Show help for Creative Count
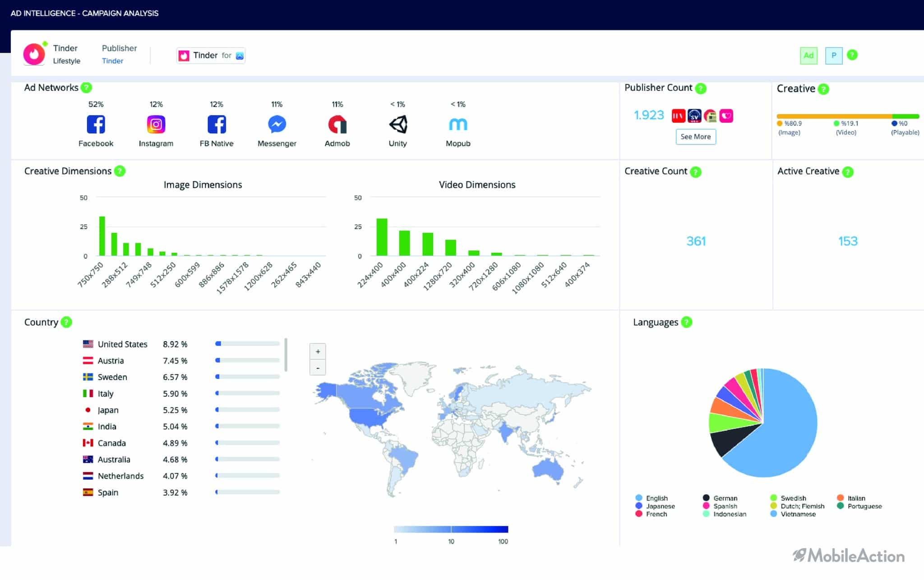The height and width of the screenshot is (580, 924). 696,172
